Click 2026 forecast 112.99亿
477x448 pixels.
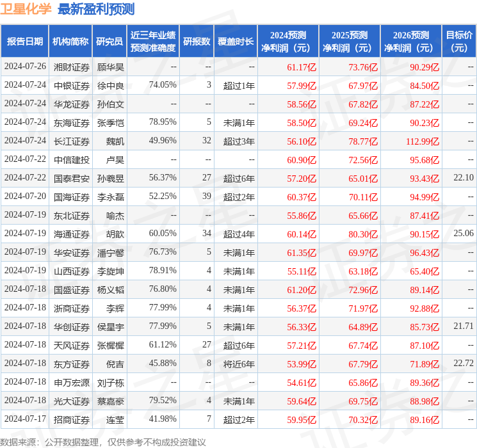tap(423, 141)
